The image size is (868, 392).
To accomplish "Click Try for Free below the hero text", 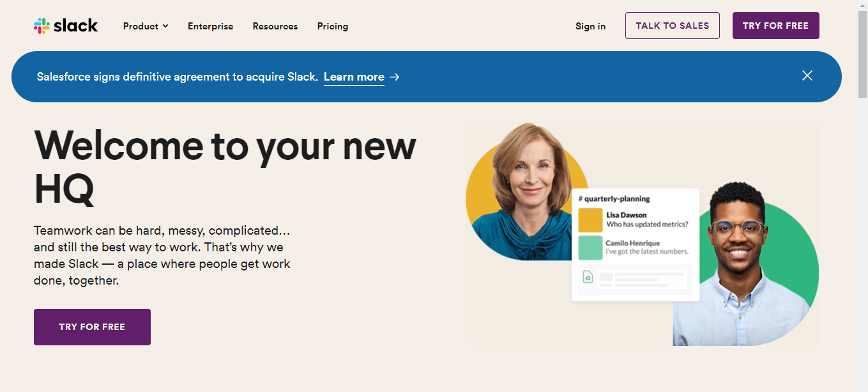I will point(92,327).
